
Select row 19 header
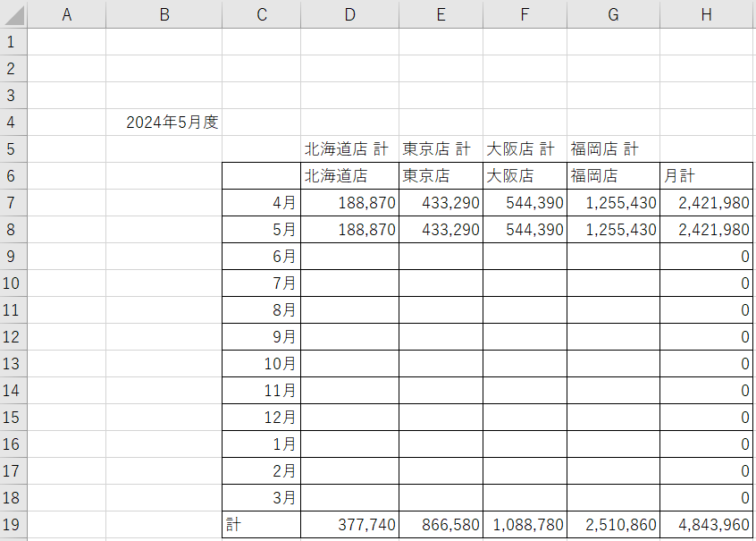tap(13, 525)
